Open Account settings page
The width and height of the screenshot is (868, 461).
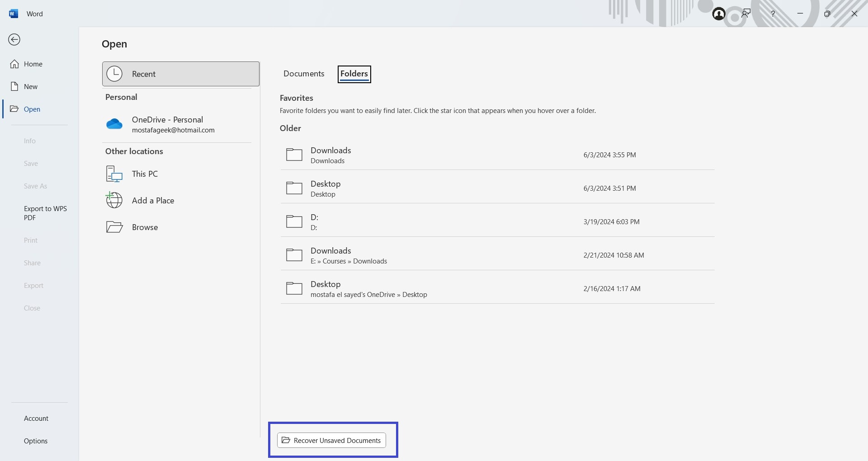point(36,419)
